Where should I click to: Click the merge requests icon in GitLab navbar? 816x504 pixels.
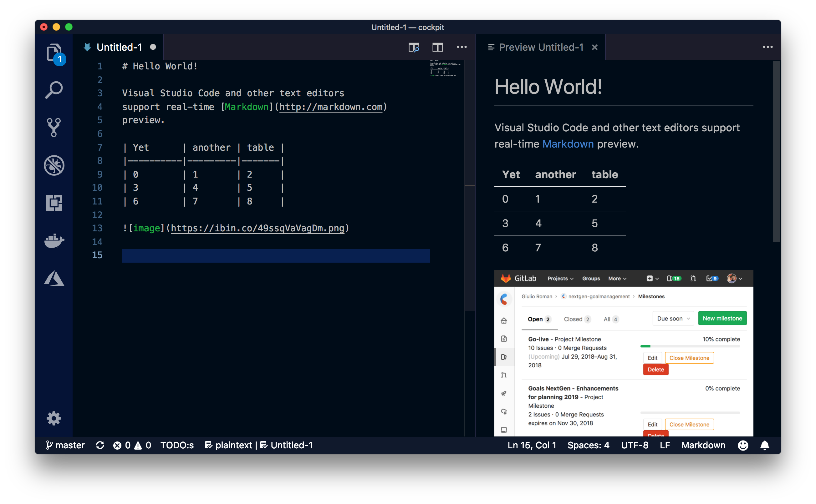point(693,278)
